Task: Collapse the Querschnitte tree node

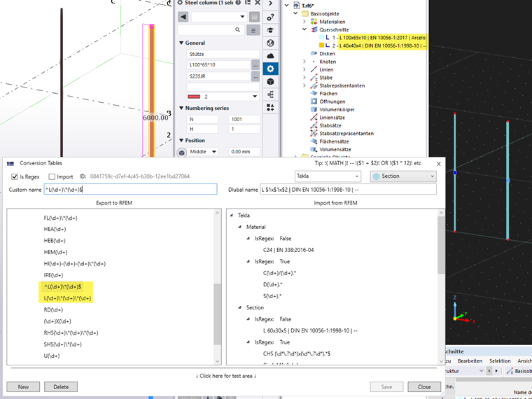Action: (x=304, y=29)
